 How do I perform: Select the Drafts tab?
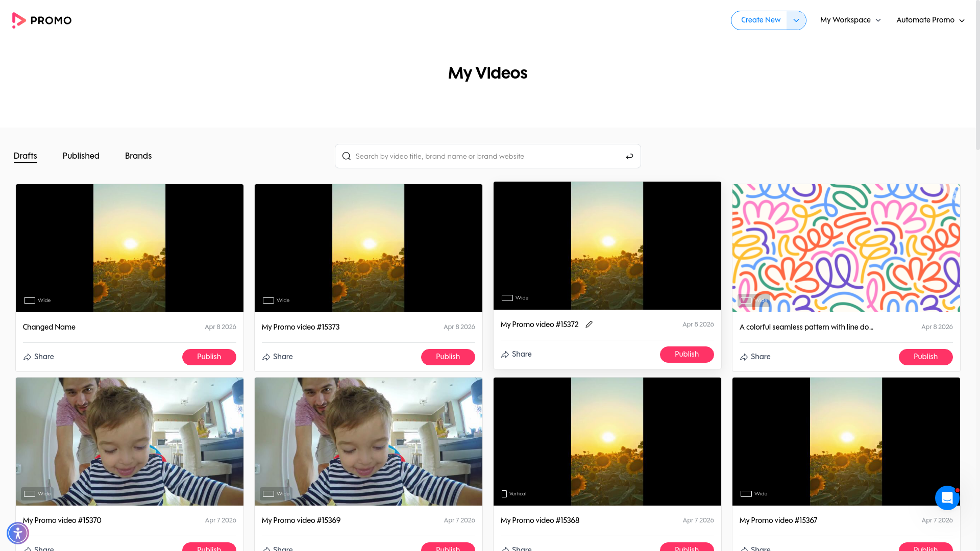click(25, 156)
